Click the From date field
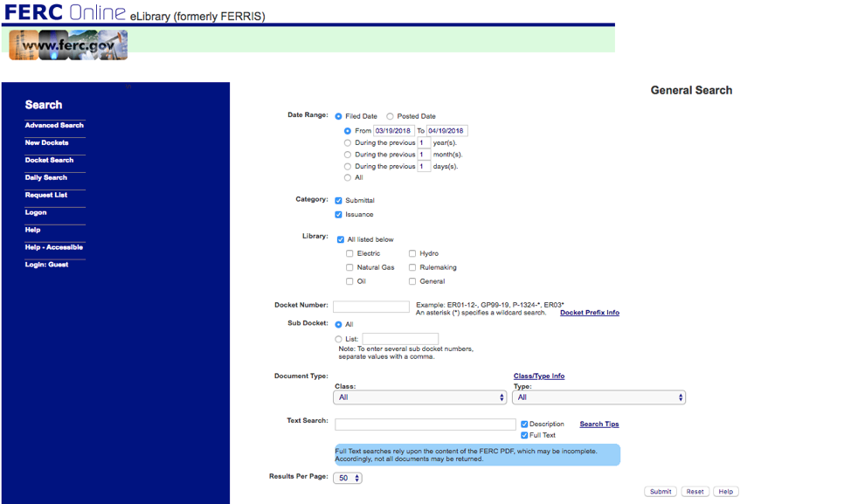851x504 pixels. (x=394, y=131)
